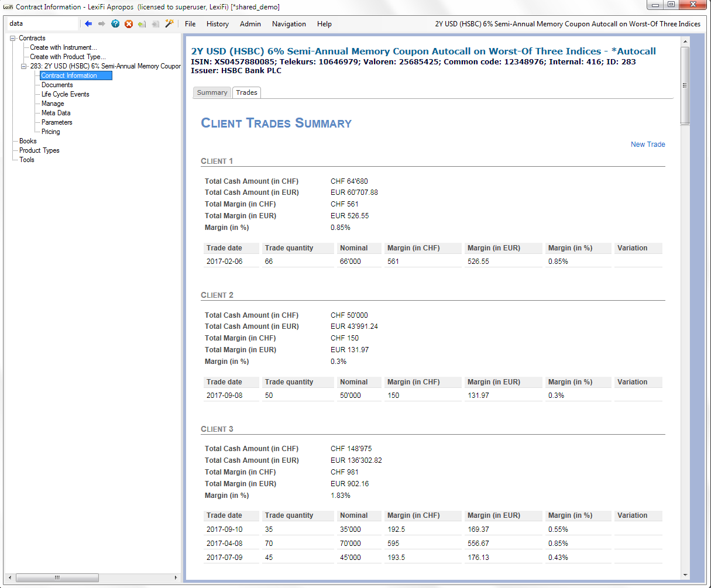Select the Product Types tree node
711x588 pixels.
(x=39, y=150)
